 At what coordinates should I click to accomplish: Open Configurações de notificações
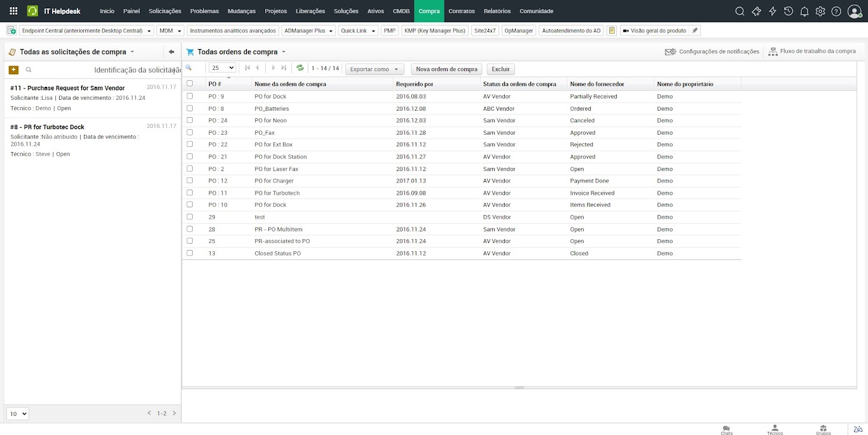[712, 52]
